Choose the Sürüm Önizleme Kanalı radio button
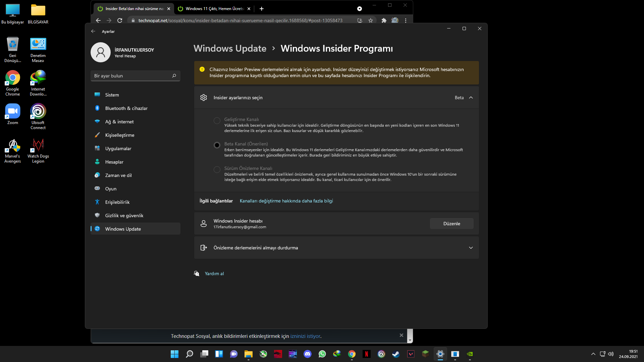 coord(217,170)
